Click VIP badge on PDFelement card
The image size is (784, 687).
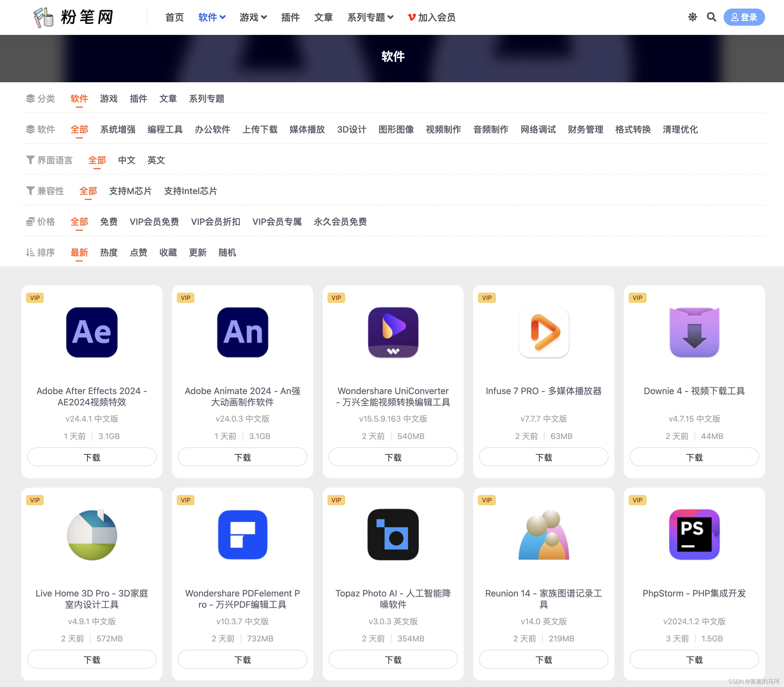(186, 500)
